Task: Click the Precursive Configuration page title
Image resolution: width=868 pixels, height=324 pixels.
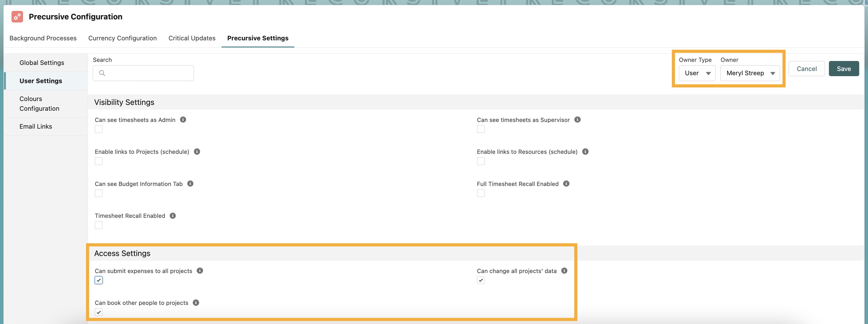Action: point(75,16)
